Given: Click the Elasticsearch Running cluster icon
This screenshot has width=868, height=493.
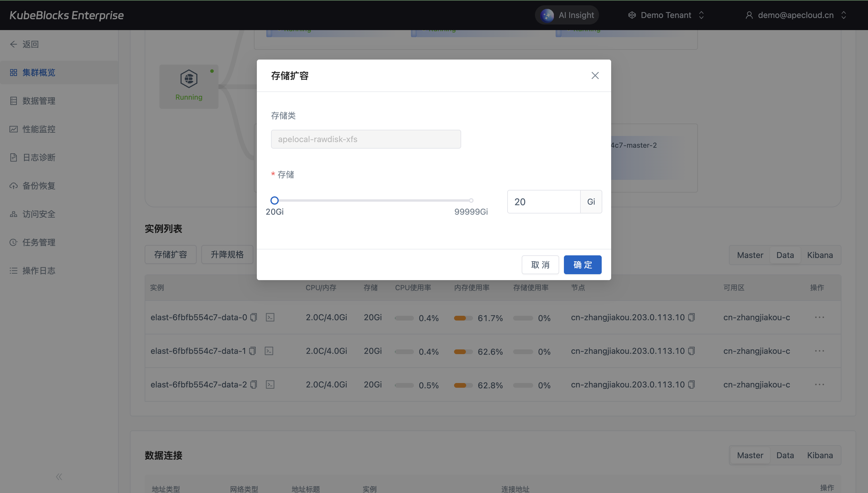Looking at the screenshot, I should click(x=189, y=79).
